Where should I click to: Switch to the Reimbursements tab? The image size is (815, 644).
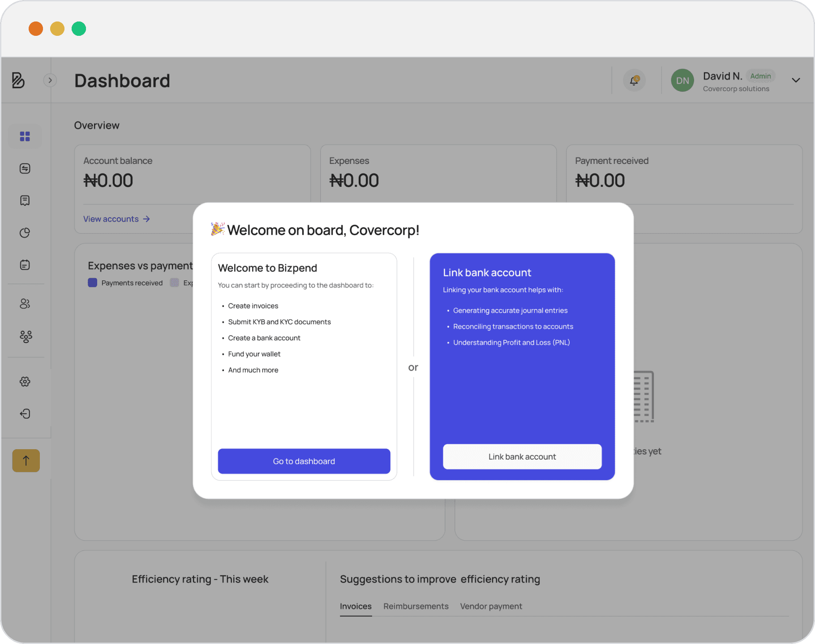pos(416,606)
